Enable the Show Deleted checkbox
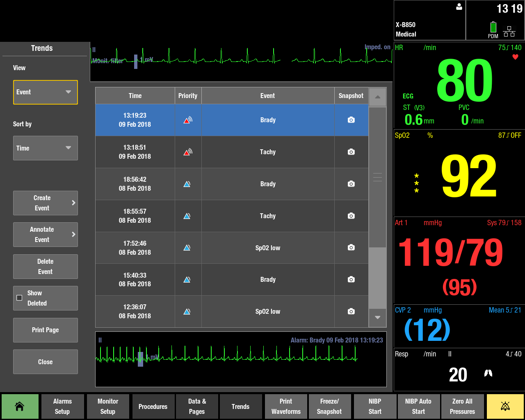 click(20, 298)
